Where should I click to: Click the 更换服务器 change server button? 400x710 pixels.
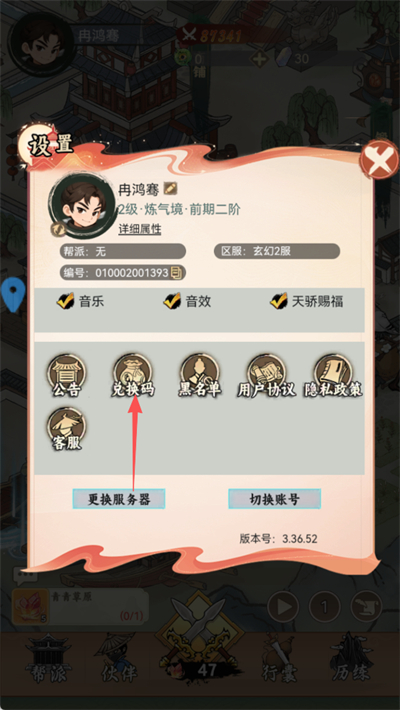tap(119, 499)
